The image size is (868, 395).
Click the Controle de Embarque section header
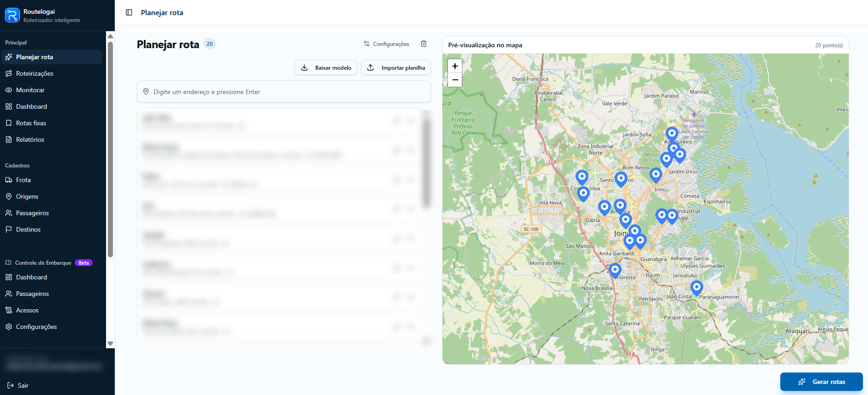(x=43, y=263)
